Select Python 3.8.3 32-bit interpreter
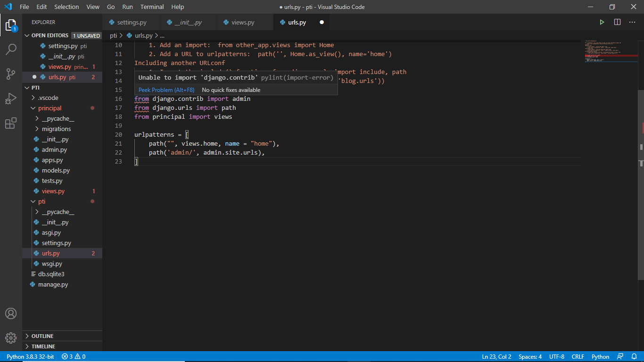 [x=30, y=357]
